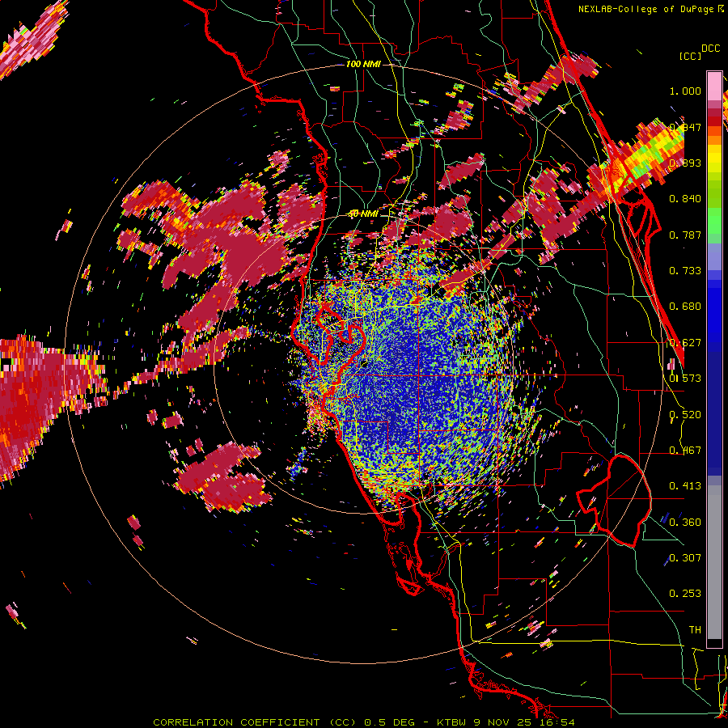The width and height of the screenshot is (728, 728).
Task: Pick the 0.787 legend value
Action: pyautogui.click(x=685, y=235)
